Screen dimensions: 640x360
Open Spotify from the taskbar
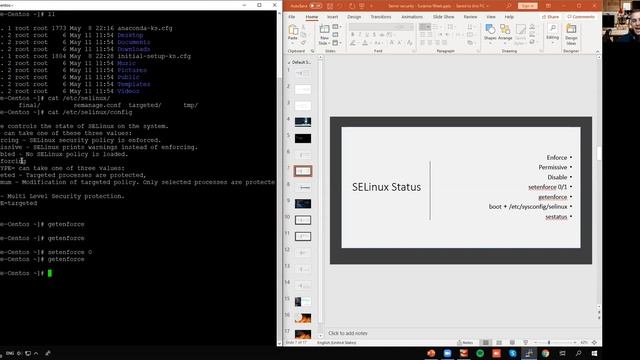(480, 353)
